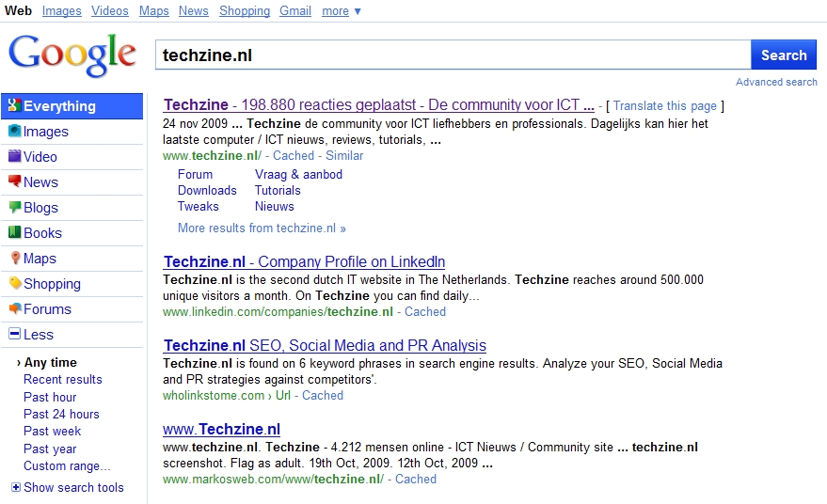This screenshot has width=827, height=504.
Task: Open Gmail in top navigation
Action: 295,10
